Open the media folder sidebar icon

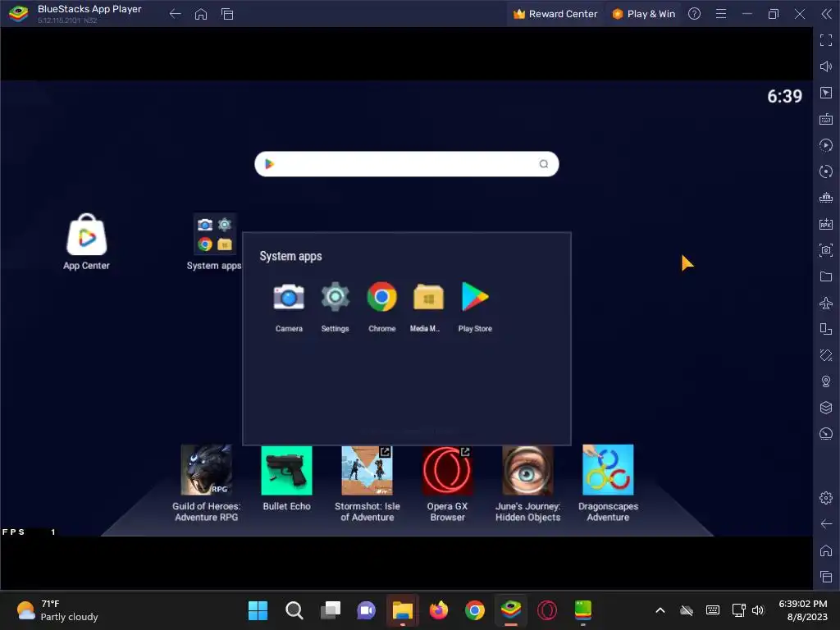coord(826,276)
